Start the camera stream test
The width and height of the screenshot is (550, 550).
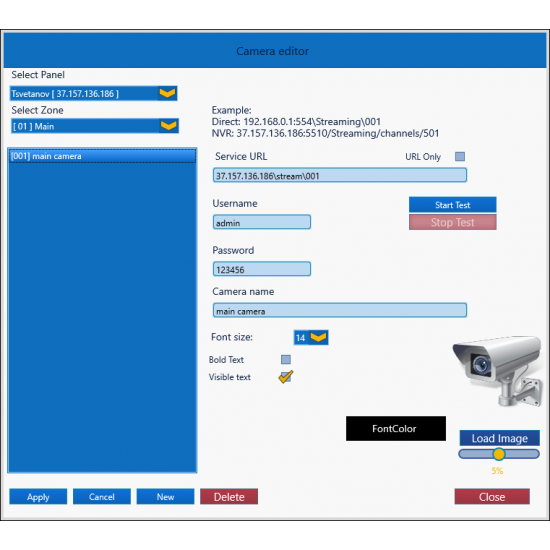coord(452,205)
